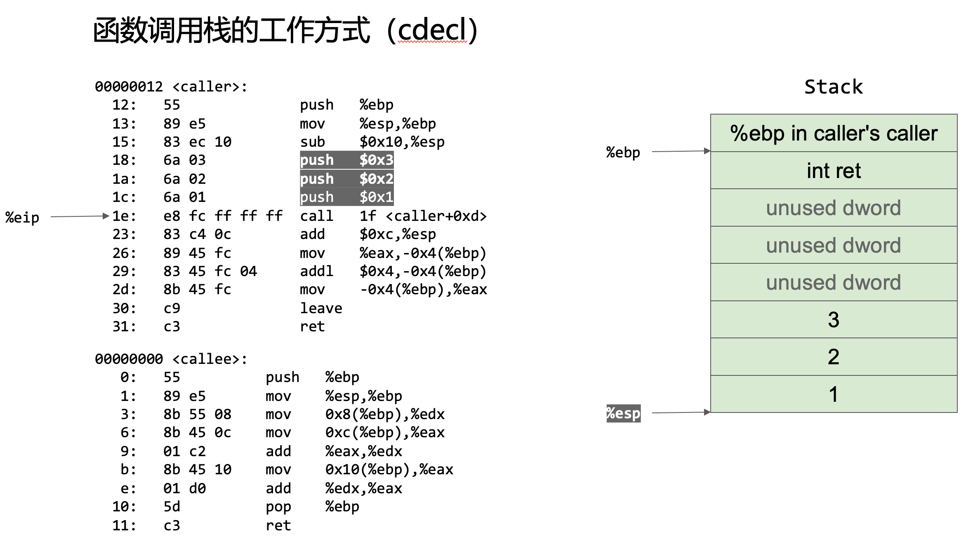Click the bytes 'e8 fc ff ff ff'
The height and width of the screenshot is (539, 980).
(223, 216)
